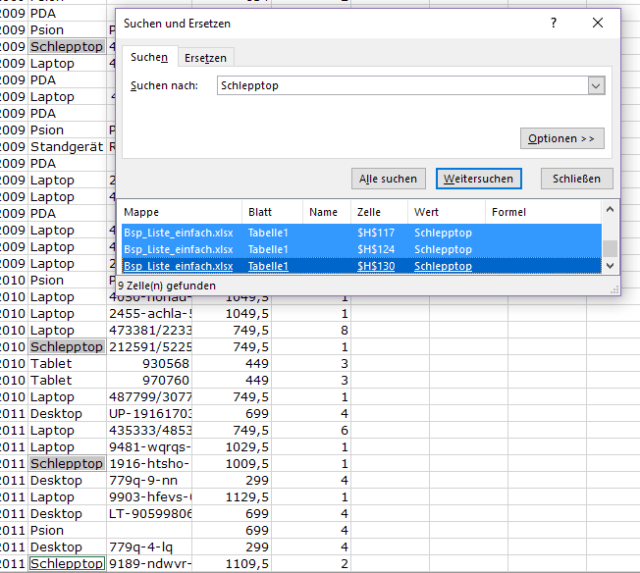This screenshot has width=640, height=573.
Task: Click the Schließen button
Action: pyautogui.click(x=577, y=179)
